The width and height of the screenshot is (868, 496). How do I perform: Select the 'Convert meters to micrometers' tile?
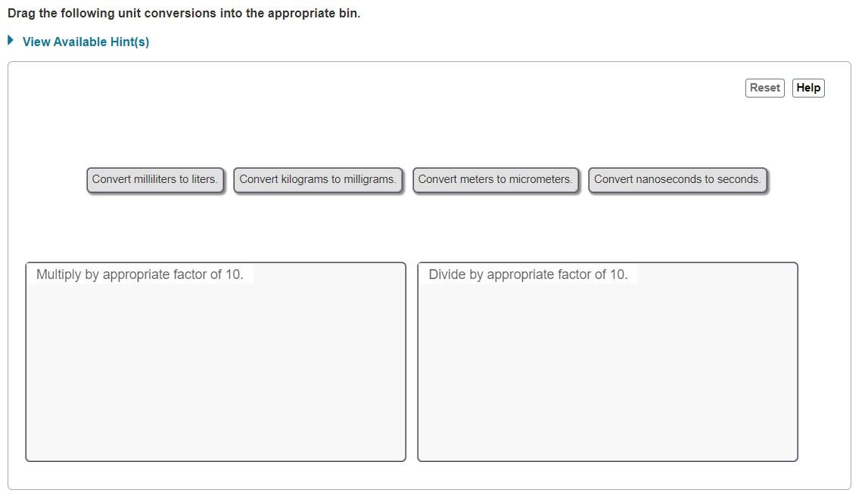coord(496,180)
